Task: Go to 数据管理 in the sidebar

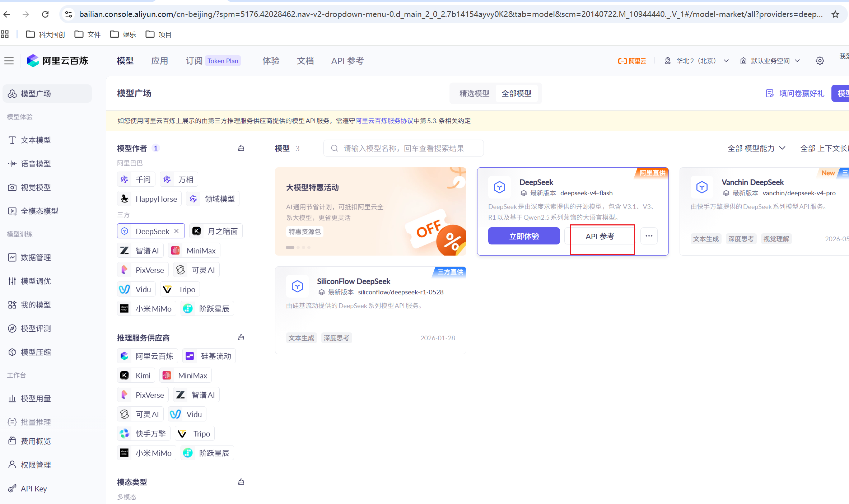Action: click(47, 257)
